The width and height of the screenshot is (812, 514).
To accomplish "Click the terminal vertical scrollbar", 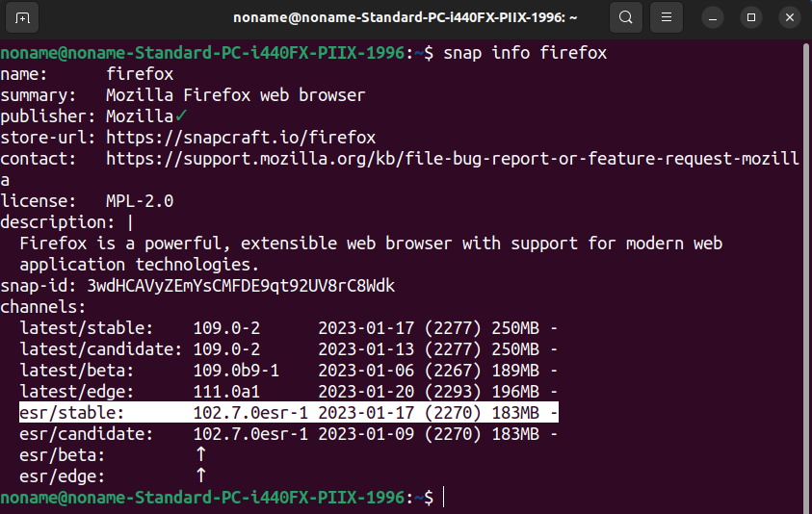I will 806,274.
